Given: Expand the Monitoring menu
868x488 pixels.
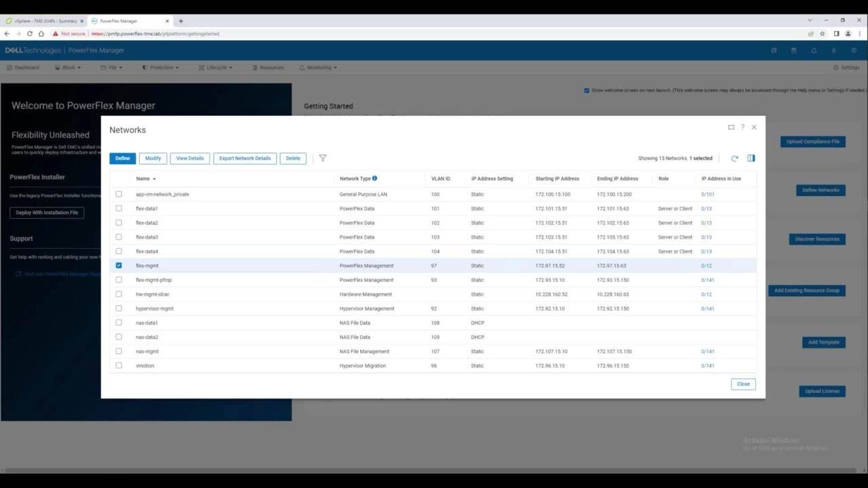Looking at the screenshot, I should point(318,68).
